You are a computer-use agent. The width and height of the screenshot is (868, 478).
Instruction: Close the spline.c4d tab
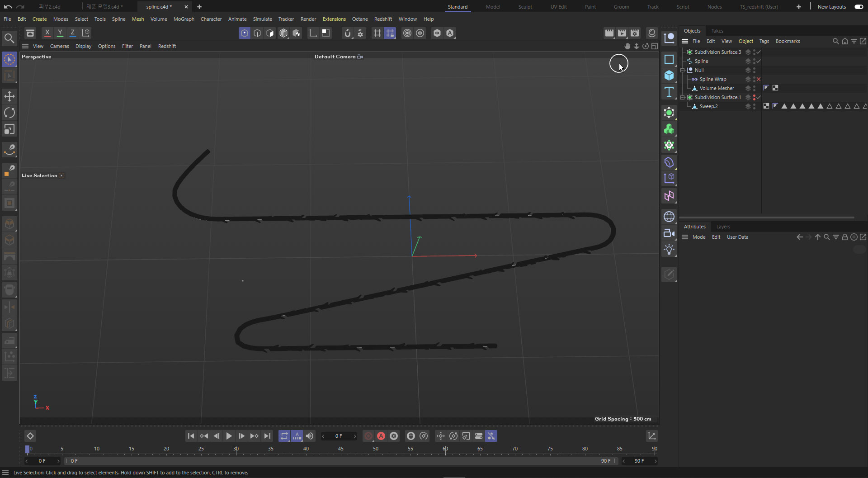186,7
